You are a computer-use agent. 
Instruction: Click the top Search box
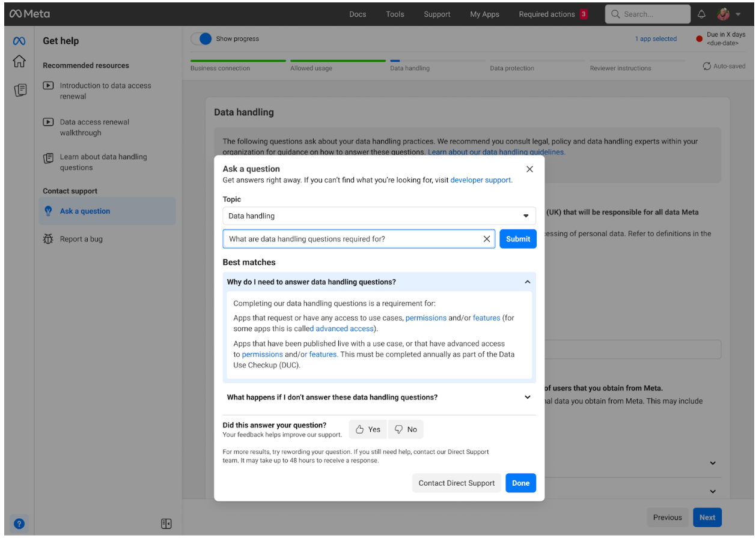tap(648, 14)
